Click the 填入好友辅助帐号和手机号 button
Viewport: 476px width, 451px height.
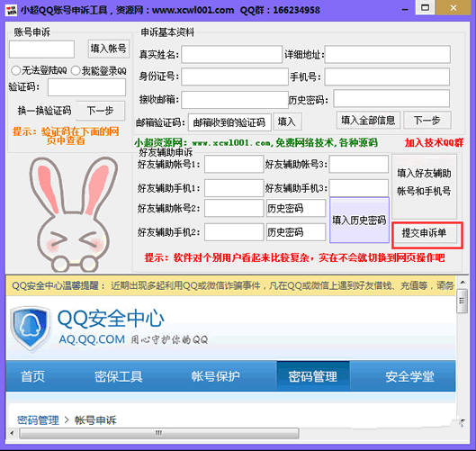click(x=424, y=186)
